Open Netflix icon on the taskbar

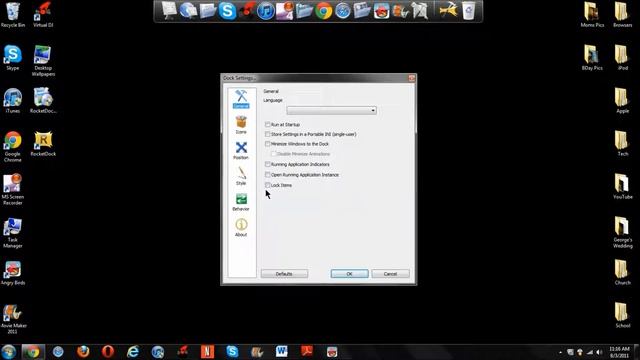coord(207,351)
